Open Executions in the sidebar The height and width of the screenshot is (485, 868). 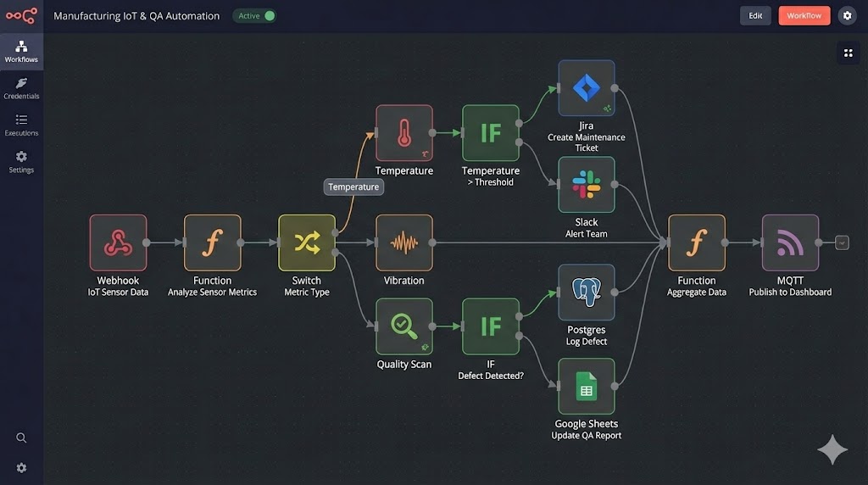pyautogui.click(x=21, y=125)
